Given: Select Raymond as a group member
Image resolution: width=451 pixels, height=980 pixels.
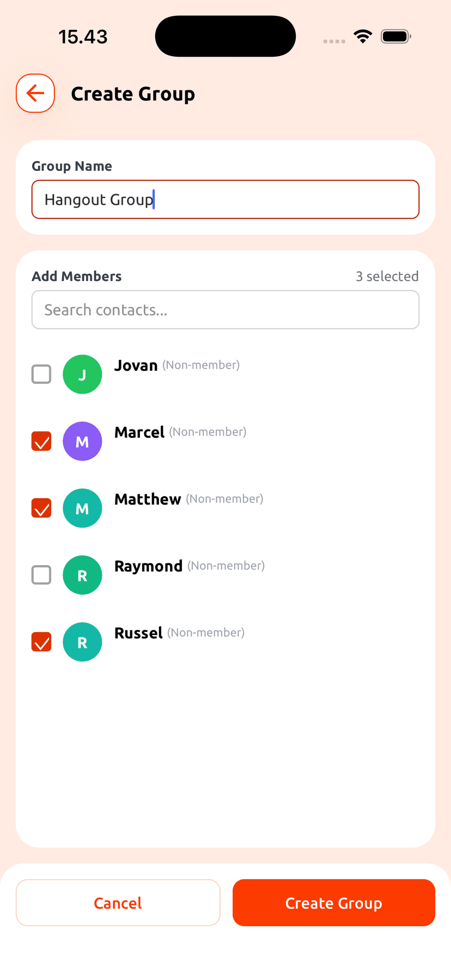Looking at the screenshot, I should 41,575.
